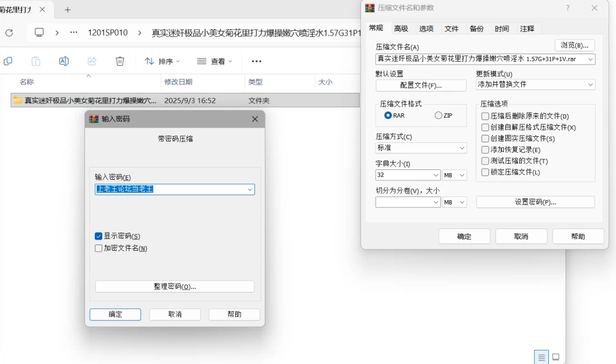Open the 压缩方式 dropdown showing 标准
Viewport: 616px width, 364px height.
coord(421,148)
